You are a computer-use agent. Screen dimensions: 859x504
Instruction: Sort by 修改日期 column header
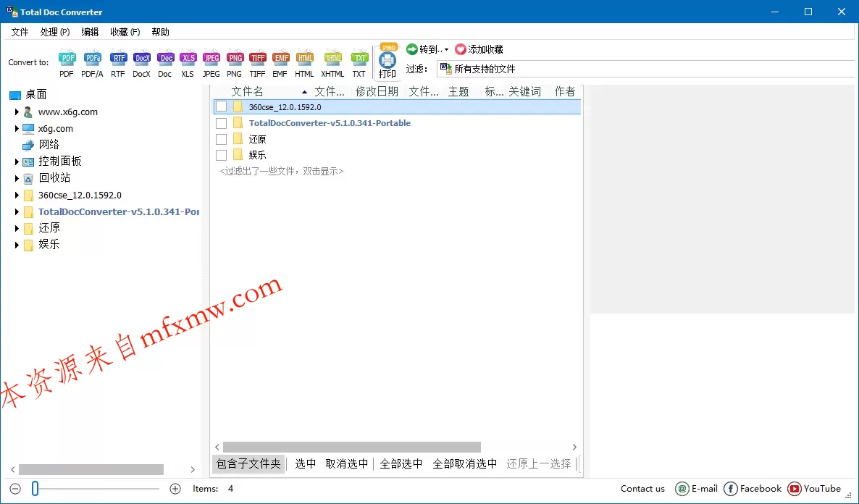tap(377, 91)
